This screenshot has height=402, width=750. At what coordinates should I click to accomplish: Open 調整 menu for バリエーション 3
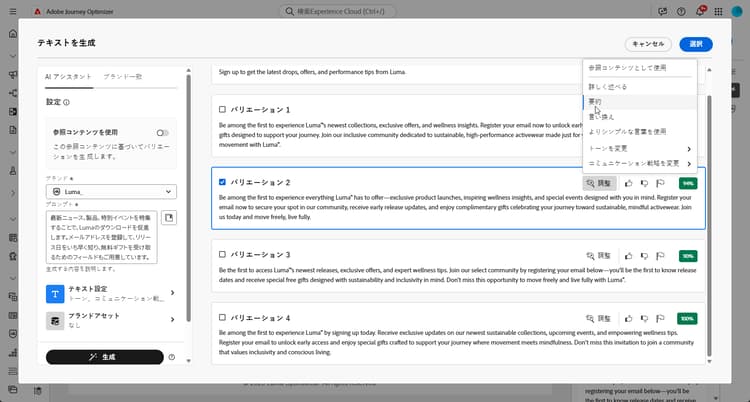(x=599, y=256)
